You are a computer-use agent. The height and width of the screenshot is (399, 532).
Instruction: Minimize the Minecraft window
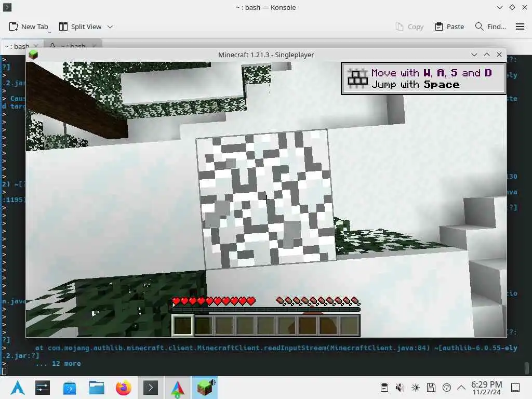474,55
